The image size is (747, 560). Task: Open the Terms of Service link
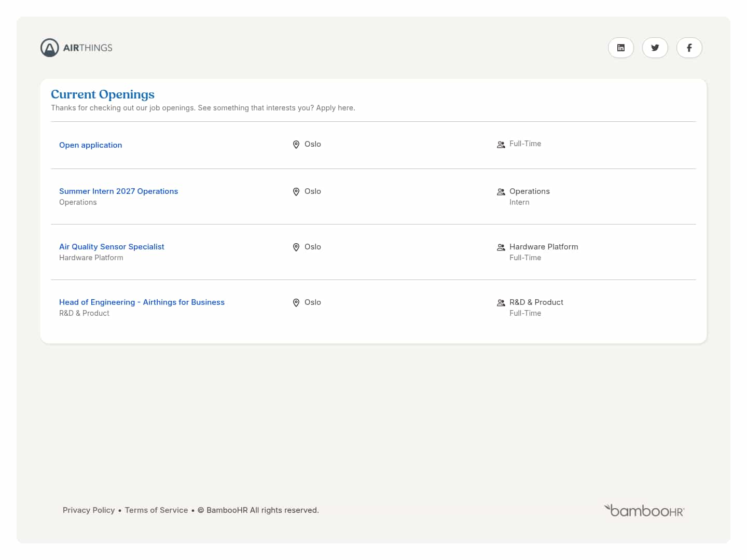156,510
